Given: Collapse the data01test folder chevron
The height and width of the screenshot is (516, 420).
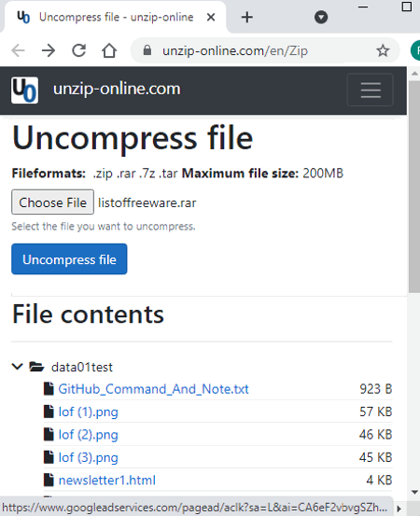Looking at the screenshot, I should tap(17, 367).
